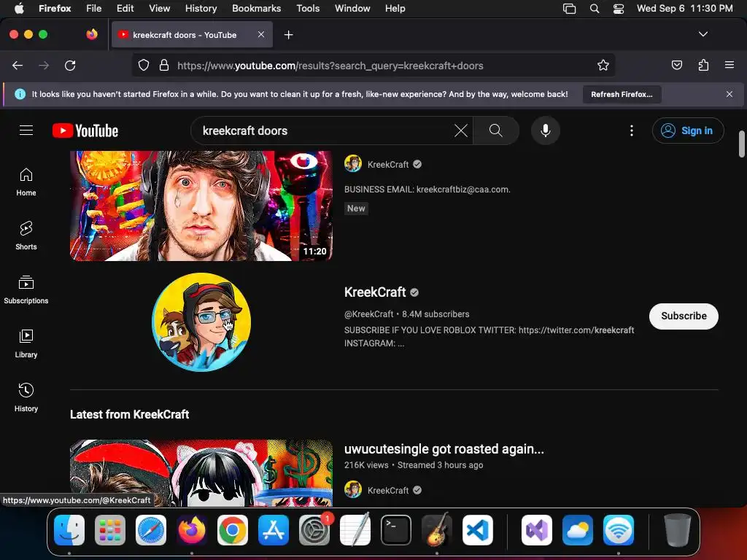The width and height of the screenshot is (747, 560).
Task: Launch Google Chrome from the Dock
Action: click(x=233, y=530)
